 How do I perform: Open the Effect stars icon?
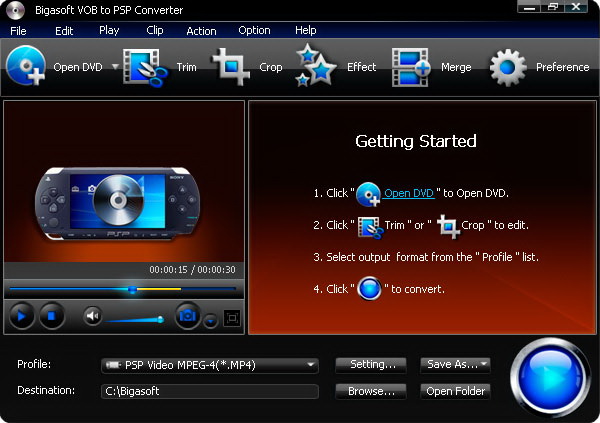[316, 65]
